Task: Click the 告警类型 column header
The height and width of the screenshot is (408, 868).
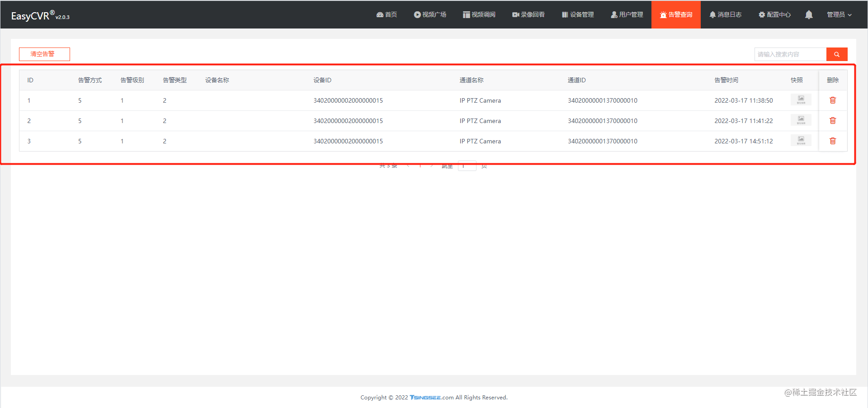Action: [x=175, y=80]
